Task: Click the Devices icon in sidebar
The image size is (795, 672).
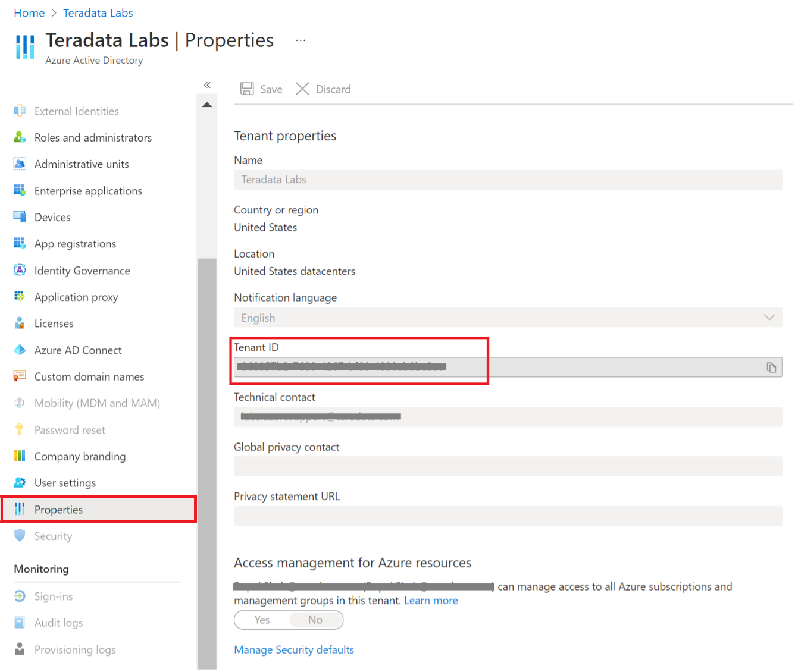Action: (x=20, y=217)
